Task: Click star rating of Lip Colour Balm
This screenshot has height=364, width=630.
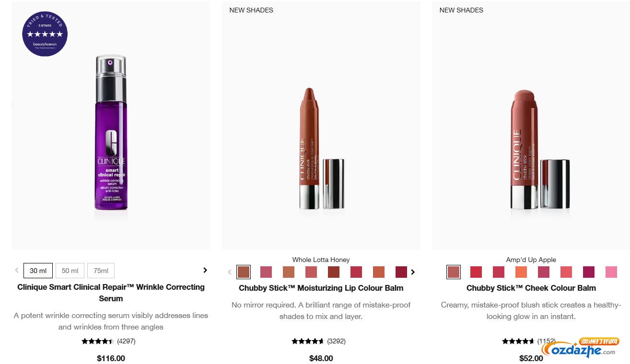Action: coord(308,341)
